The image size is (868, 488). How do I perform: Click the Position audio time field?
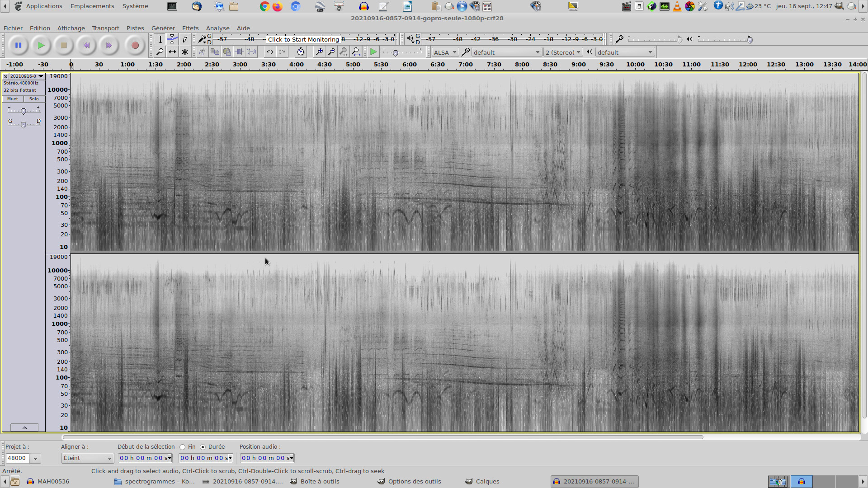267,458
